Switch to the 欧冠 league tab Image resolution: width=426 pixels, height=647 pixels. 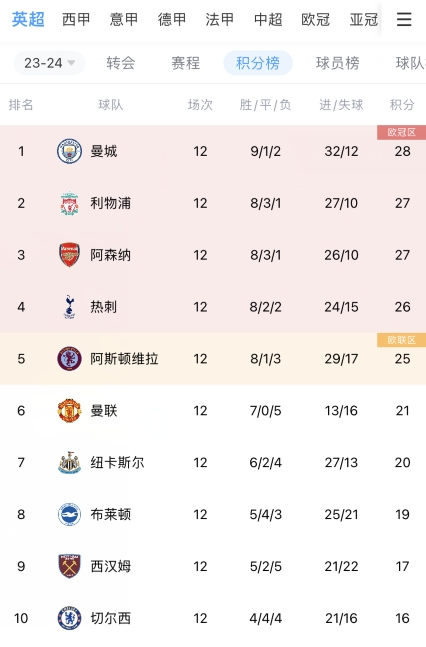click(x=315, y=19)
